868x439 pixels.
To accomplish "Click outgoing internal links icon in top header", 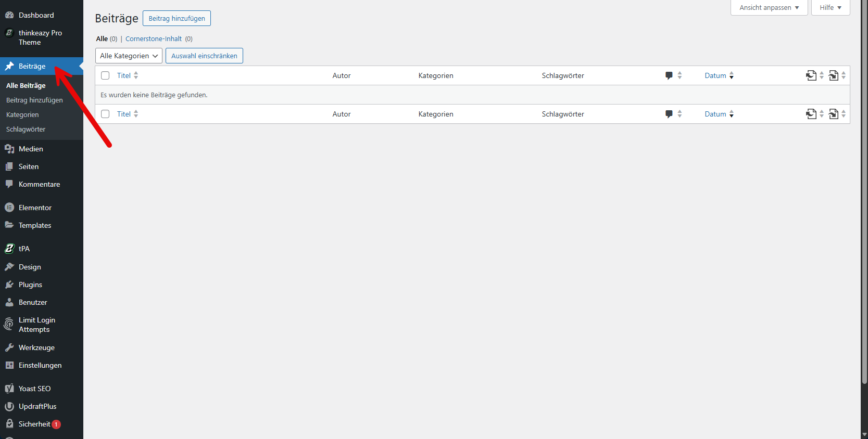I will point(811,75).
